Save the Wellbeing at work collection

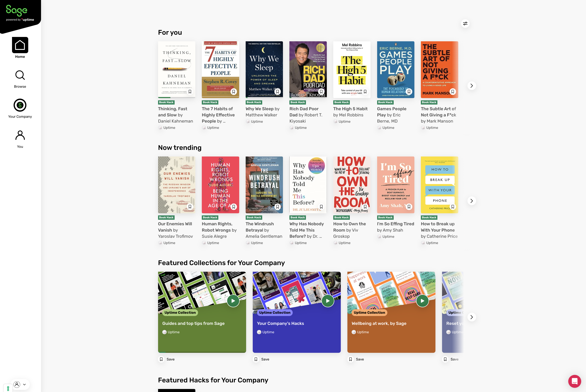(x=356, y=359)
